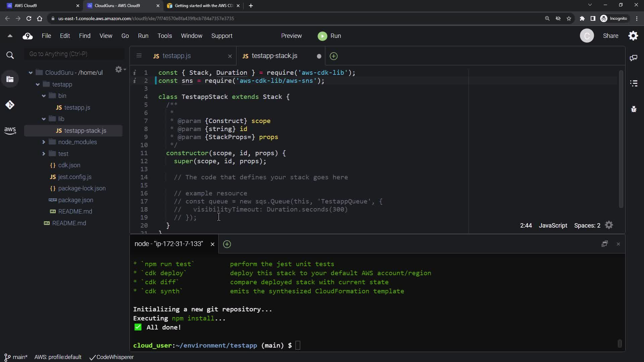Switch to the testapp.js editor tab
Image resolution: width=644 pixels, height=362 pixels.
(x=176, y=56)
